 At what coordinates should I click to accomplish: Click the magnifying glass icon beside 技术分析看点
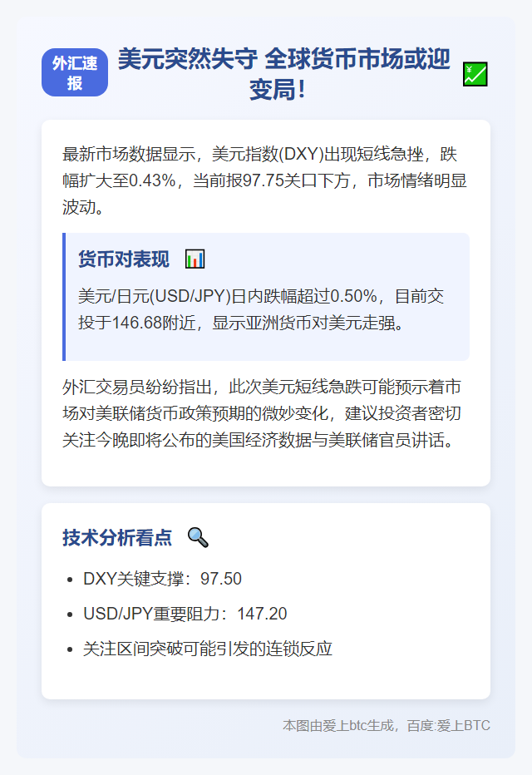pyautogui.click(x=198, y=537)
